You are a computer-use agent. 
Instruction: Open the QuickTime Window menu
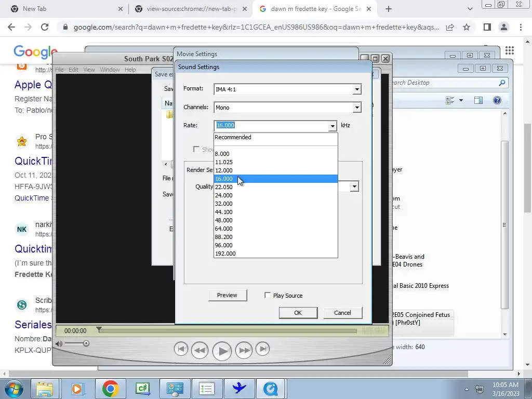click(110, 70)
